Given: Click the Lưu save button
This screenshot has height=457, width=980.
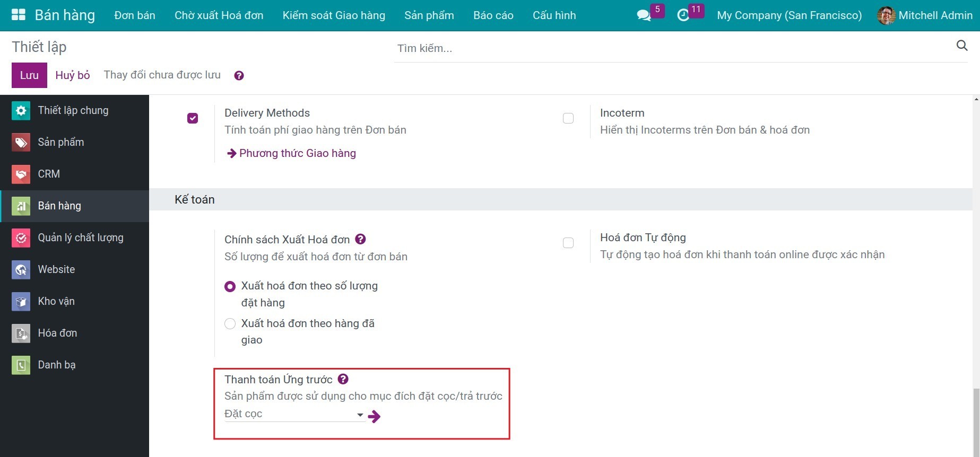Looking at the screenshot, I should click(x=29, y=75).
